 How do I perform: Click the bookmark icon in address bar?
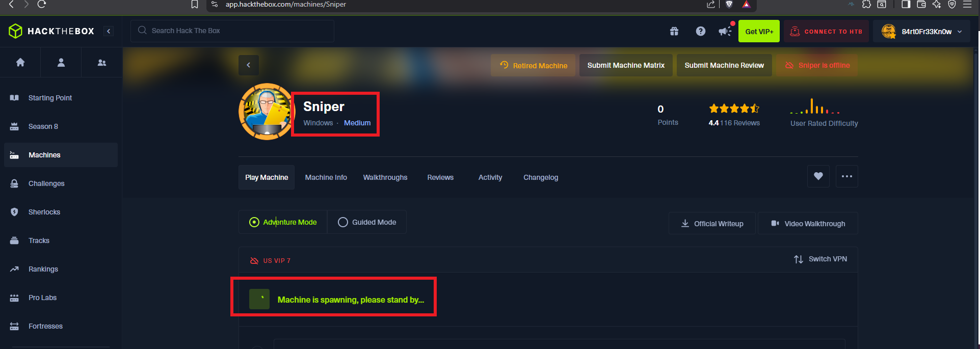click(195, 4)
